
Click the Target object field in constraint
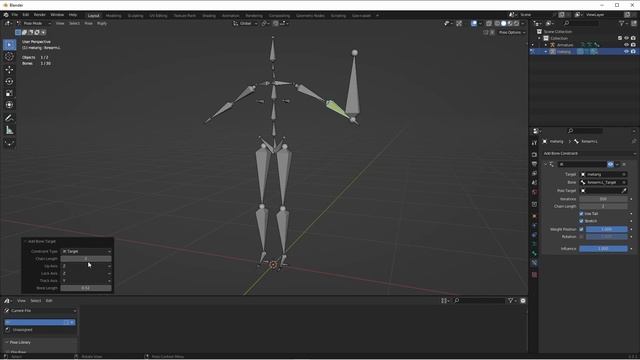point(603,174)
